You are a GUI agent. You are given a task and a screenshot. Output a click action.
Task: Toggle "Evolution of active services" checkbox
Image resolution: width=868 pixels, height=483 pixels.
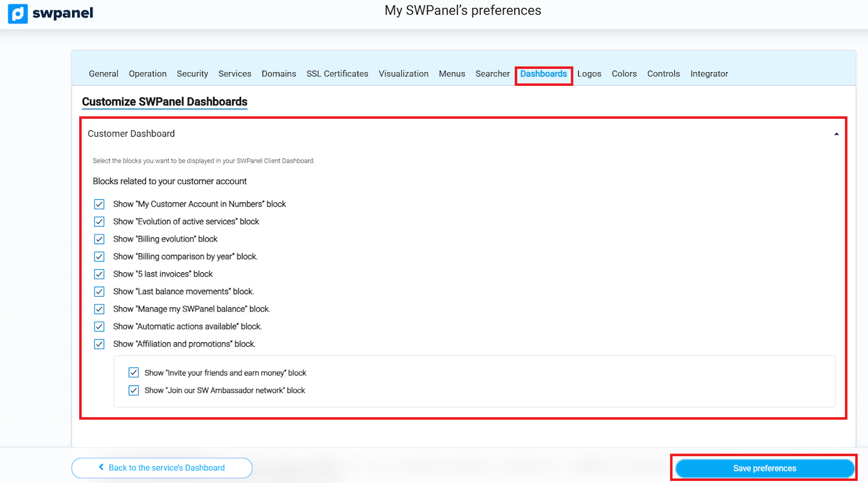pos(99,221)
